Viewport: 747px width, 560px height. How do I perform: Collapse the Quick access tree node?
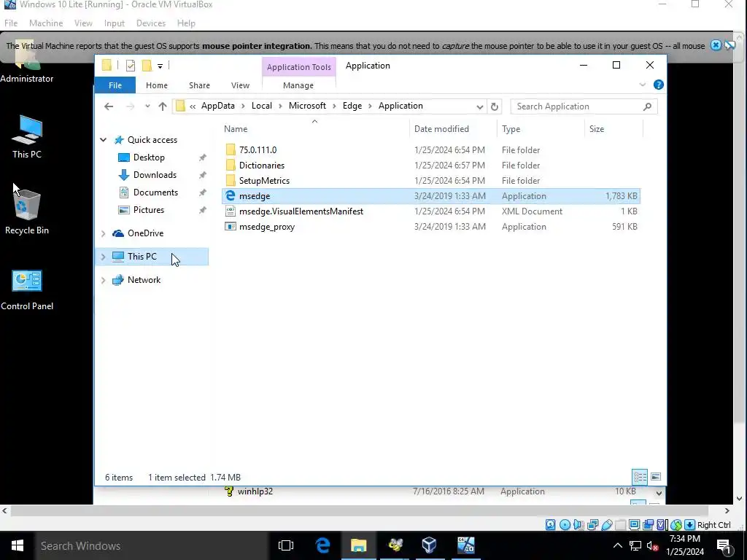click(x=104, y=140)
